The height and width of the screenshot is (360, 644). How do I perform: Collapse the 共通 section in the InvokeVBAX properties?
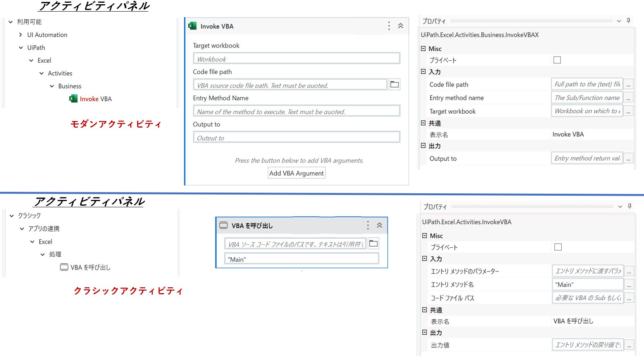[x=423, y=123]
